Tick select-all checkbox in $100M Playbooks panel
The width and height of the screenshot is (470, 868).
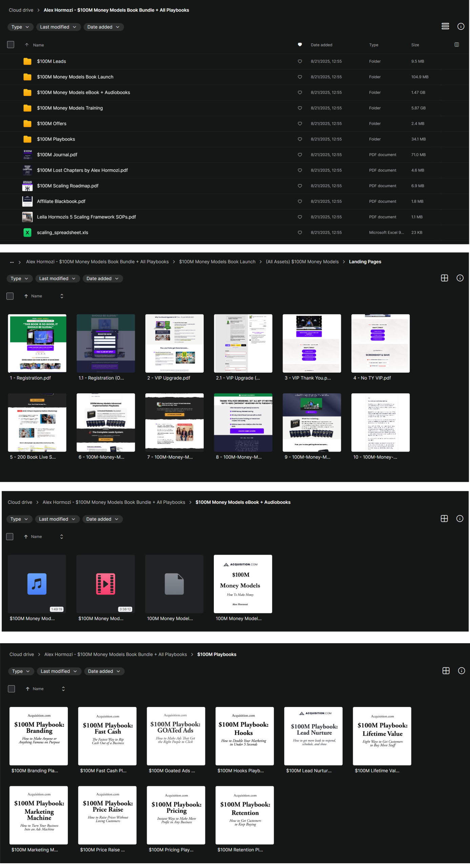pos(12,689)
